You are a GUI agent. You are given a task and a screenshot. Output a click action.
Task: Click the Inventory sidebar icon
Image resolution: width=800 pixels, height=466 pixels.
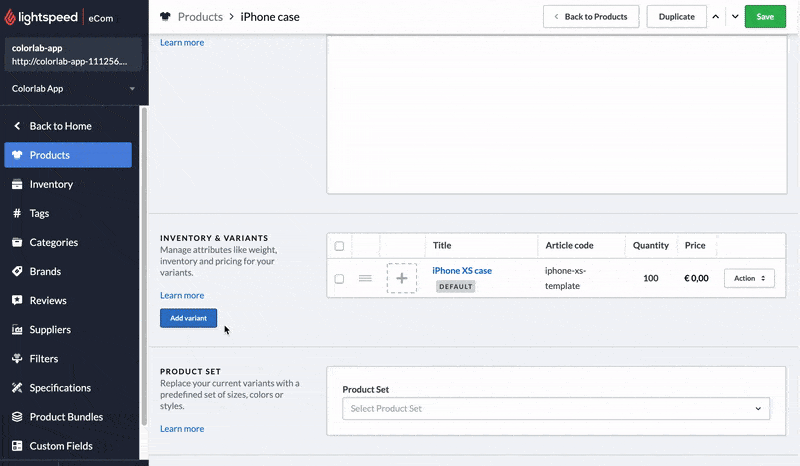point(17,184)
